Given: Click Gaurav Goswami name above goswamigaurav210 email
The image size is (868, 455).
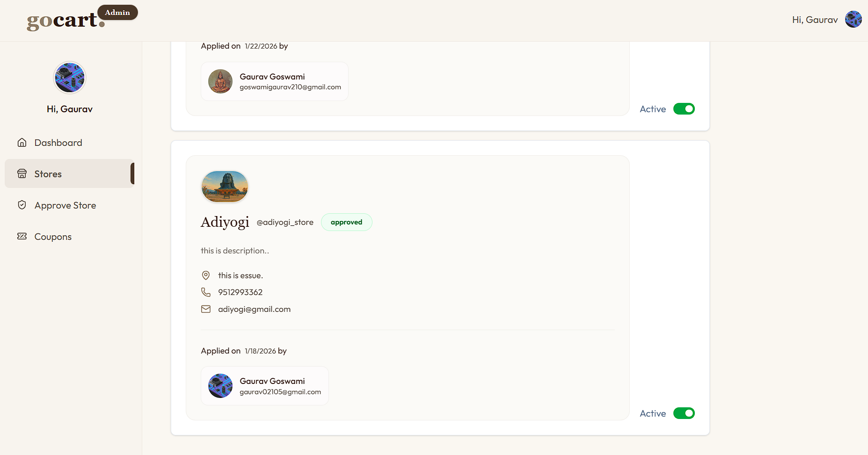Looking at the screenshot, I should (272, 77).
